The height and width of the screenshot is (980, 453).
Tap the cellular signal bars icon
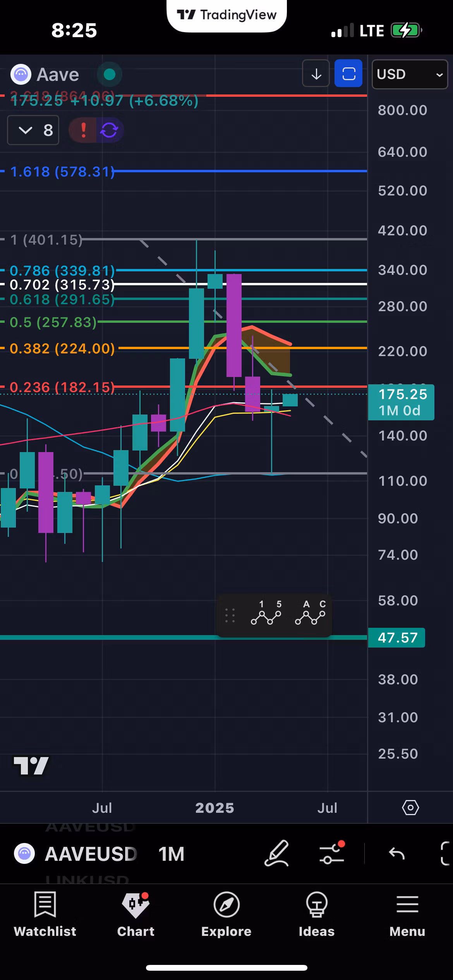click(x=343, y=30)
